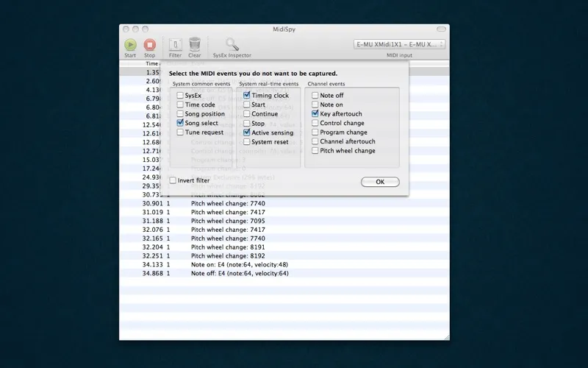The image size is (588, 368).
Task: Open the E-MU XMidi1X1 MIDI input dropdown
Action: 399,44
